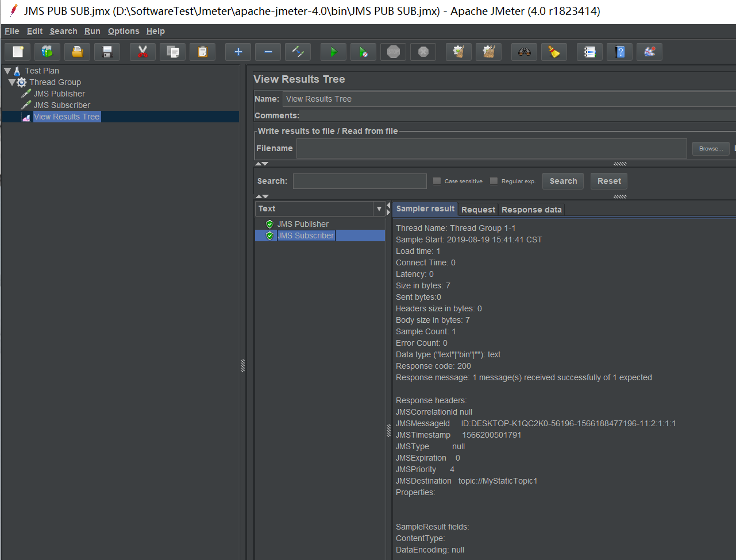Viewport: 736px width, 560px height.
Task: Click the Open file folder icon
Action: pyautogui.click(x=78, y=52)
